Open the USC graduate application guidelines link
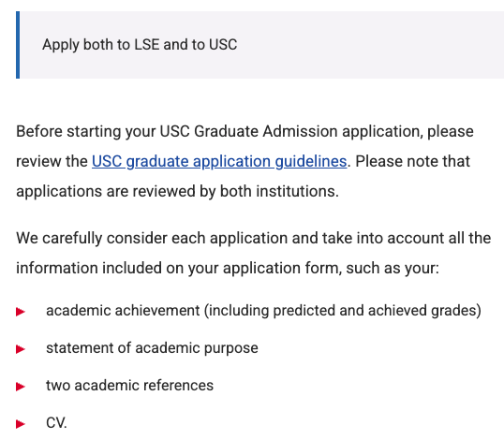Viewport: 504px width, 440px height. tap(219, 162)
